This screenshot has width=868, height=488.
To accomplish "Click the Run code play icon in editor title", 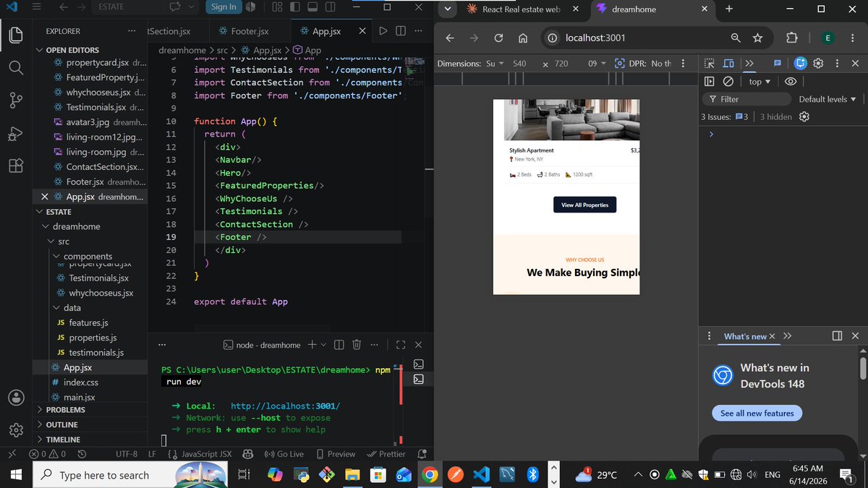I will [x=383, y=31].
